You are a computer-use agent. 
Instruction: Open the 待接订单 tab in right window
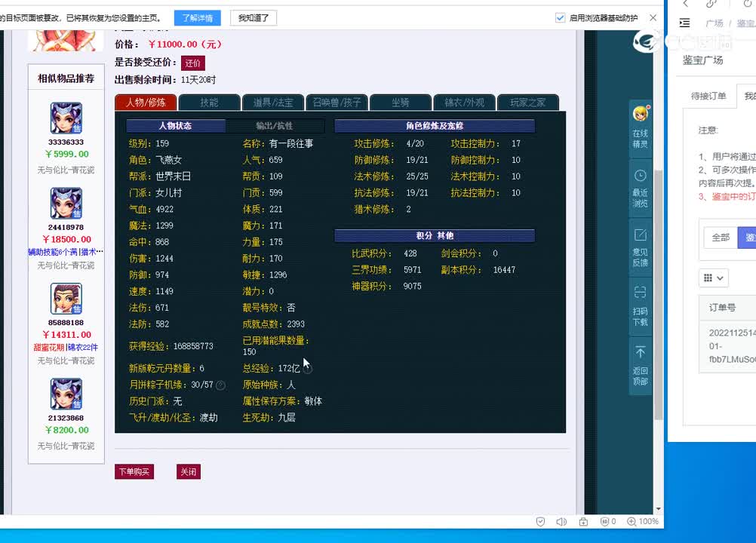coord(708,96)
